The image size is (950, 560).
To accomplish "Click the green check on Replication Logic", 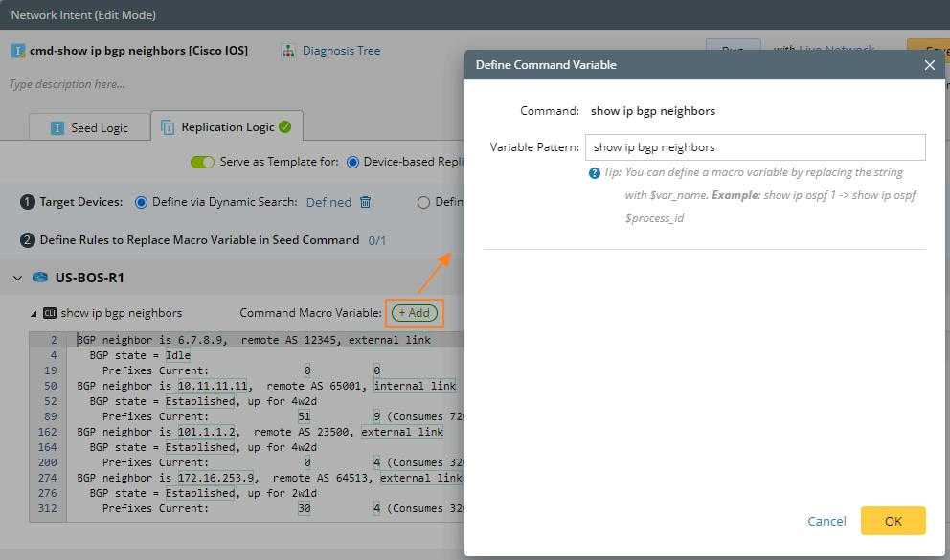I will click(284, 127).
